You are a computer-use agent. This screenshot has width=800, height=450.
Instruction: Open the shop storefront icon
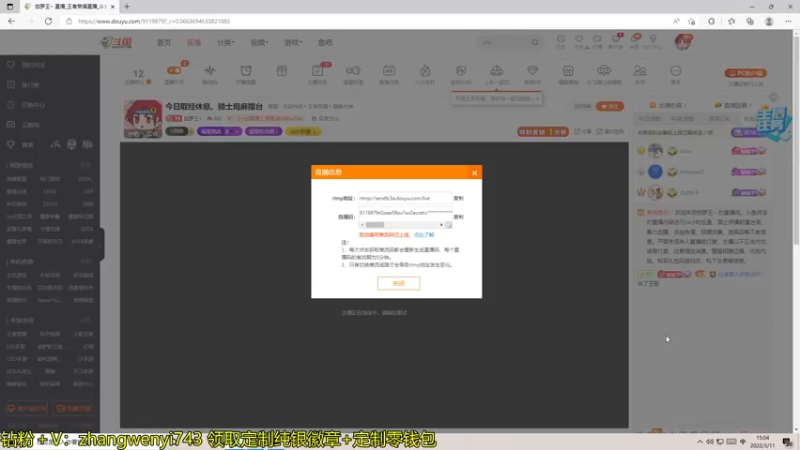(568, 70)
